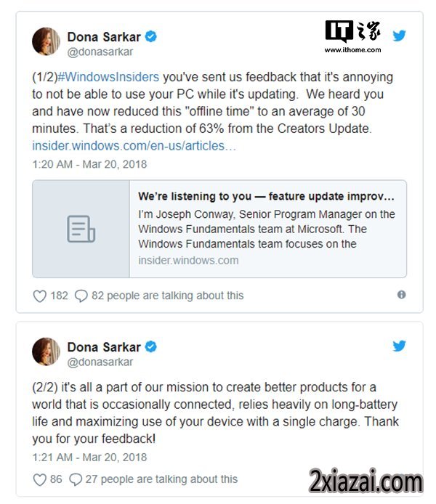Open Dona Sarkar's avatar in second tweet
The width and height of the screenshot is (436, 504).
click(46, 351)
